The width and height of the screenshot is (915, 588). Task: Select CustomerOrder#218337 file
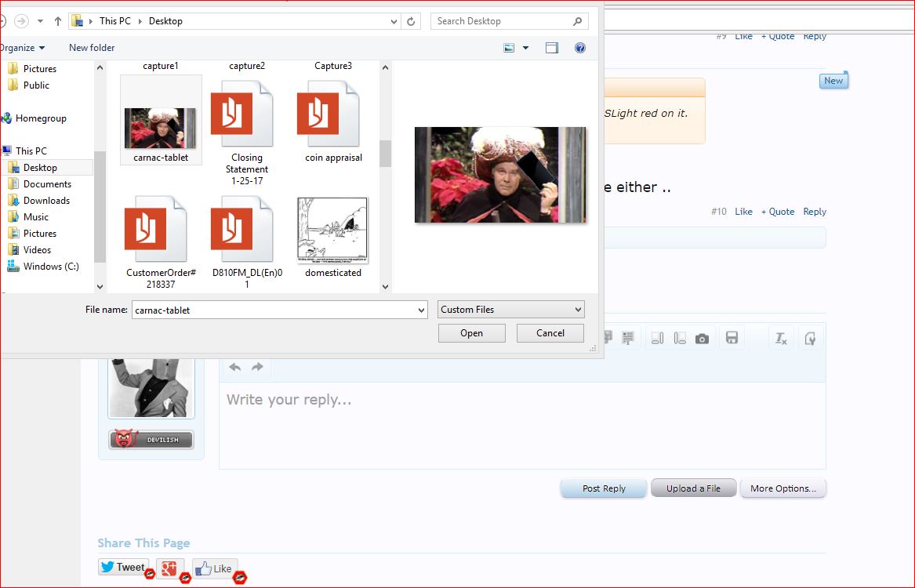[161, 242]
